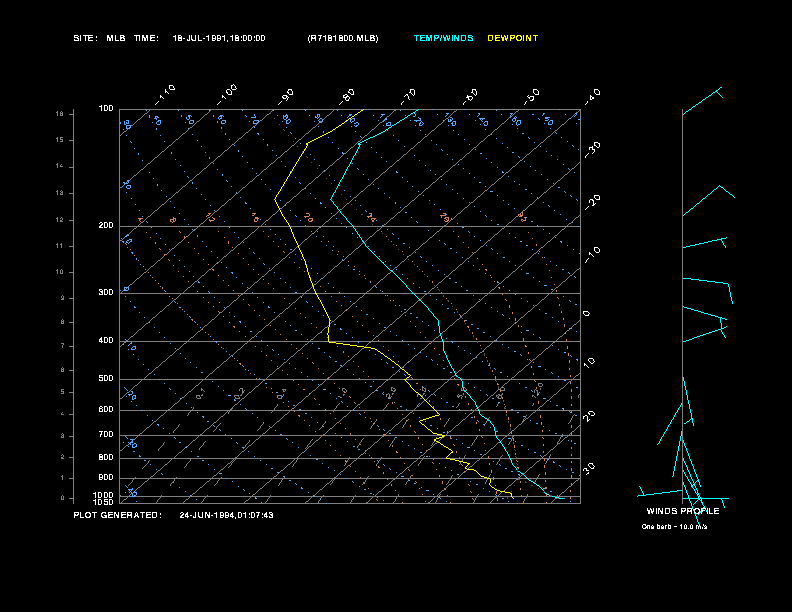Click the 100 pressure level label
This screenshot has height=612, width=792.
pos(106,109)
